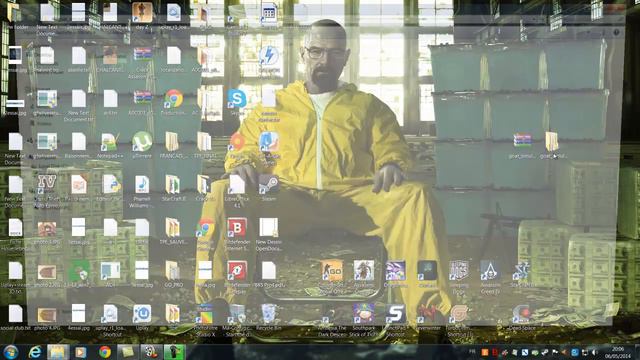Viewport: 640px width, 360px height.
Task: Select the Pharrell Williams music file
Action: 142,184
